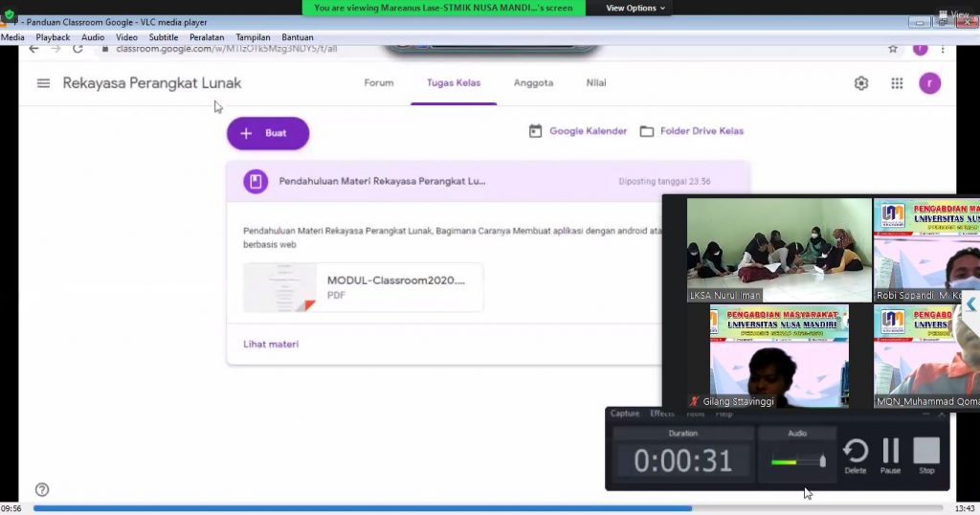
Task: Open the Playback menu in VLC
Action: tap(53, 37)
